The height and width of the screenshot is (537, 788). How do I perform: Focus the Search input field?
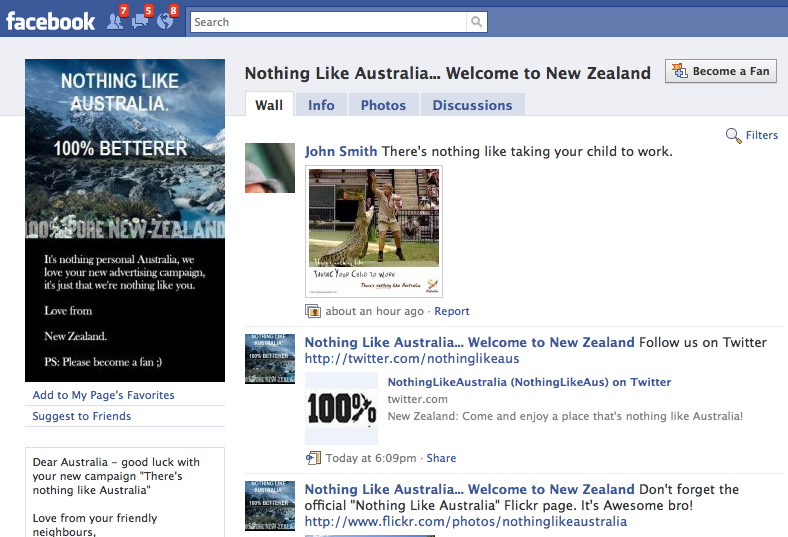(329, 22)
